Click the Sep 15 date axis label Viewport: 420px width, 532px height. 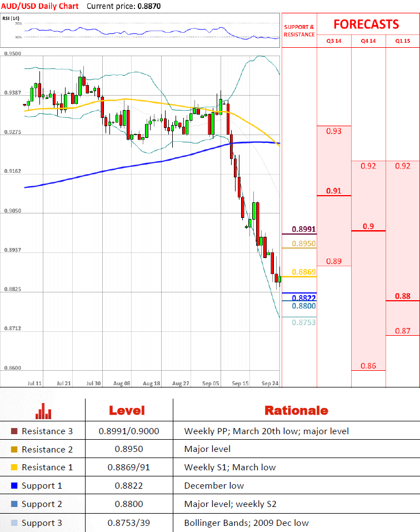240,384
